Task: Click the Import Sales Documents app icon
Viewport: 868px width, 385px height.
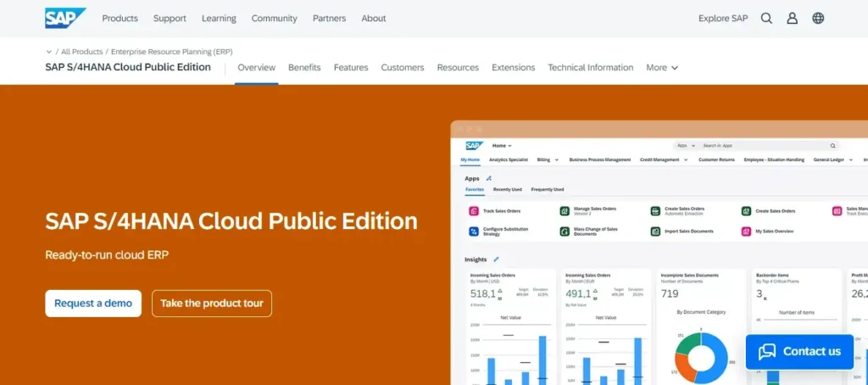Action: coord(655,232)
